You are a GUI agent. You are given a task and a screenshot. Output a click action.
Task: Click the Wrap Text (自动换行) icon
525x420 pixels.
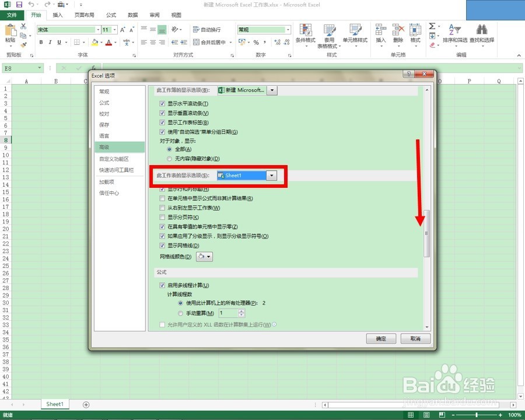[206, 30]
